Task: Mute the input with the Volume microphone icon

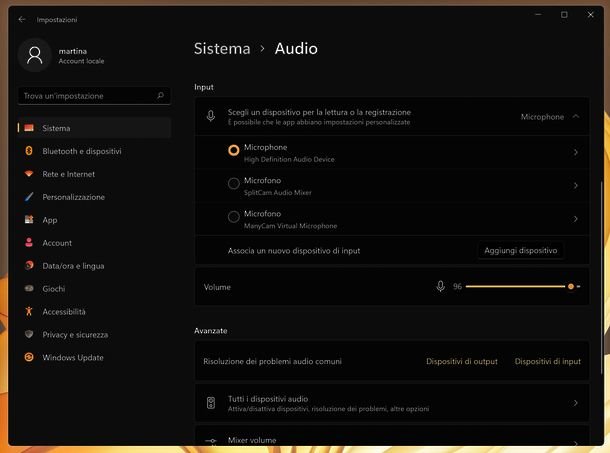Action: [x=440, y=286]
